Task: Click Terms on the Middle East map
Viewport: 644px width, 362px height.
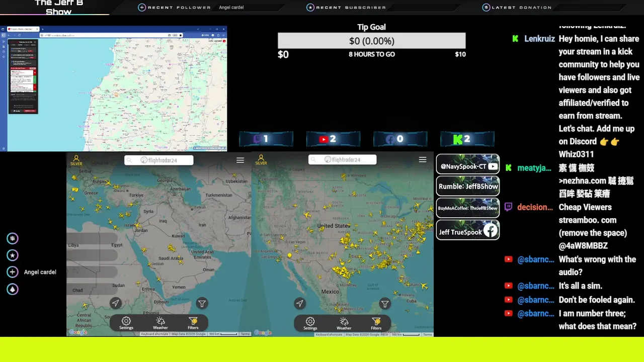Action: click(245, 334)
